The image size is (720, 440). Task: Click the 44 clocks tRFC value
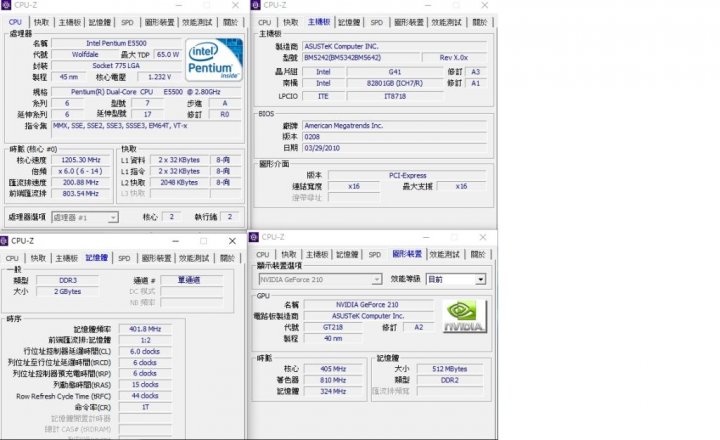click(x=145, y=395)
